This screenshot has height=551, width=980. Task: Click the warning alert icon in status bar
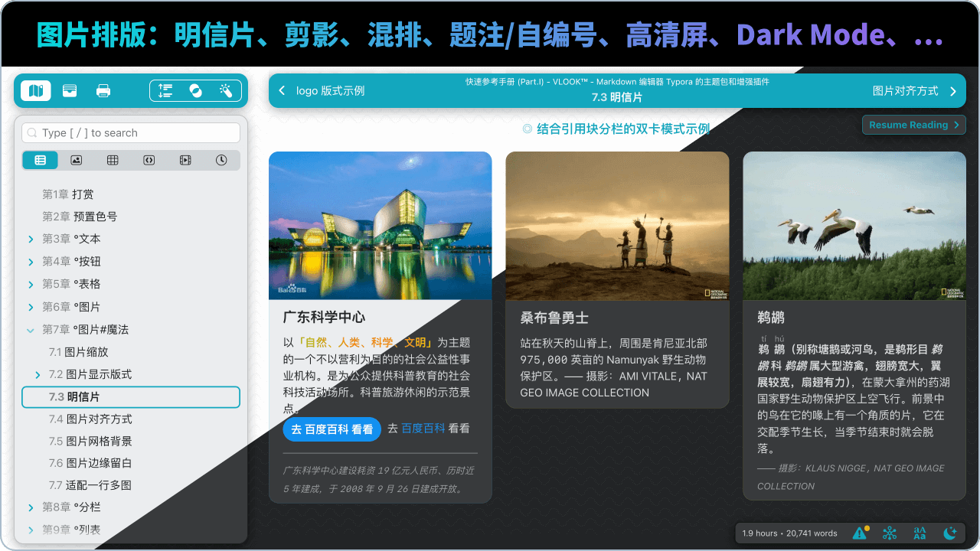pyautogui.click(x=861, y=533)
